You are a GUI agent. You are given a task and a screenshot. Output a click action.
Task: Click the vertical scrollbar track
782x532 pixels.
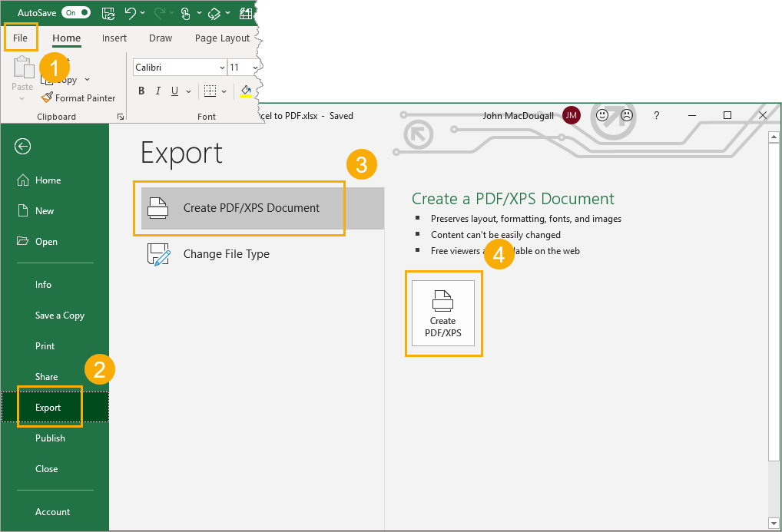(x=774, y=489)
